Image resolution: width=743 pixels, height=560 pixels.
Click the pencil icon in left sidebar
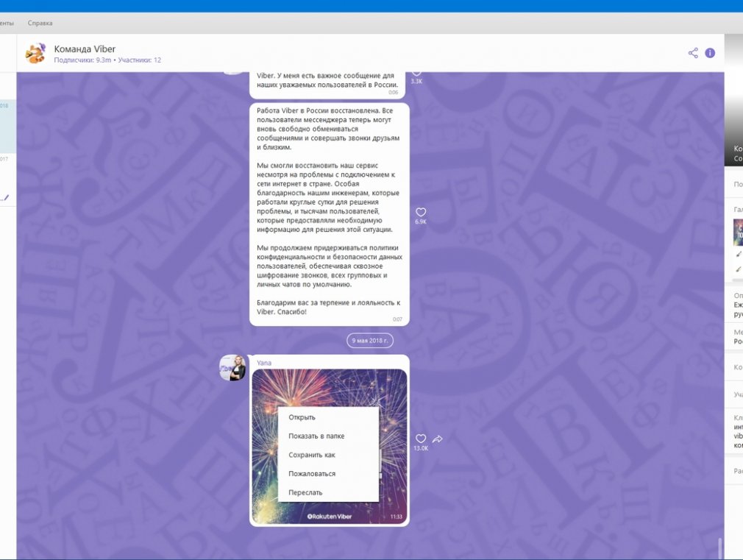click(6, 197)
